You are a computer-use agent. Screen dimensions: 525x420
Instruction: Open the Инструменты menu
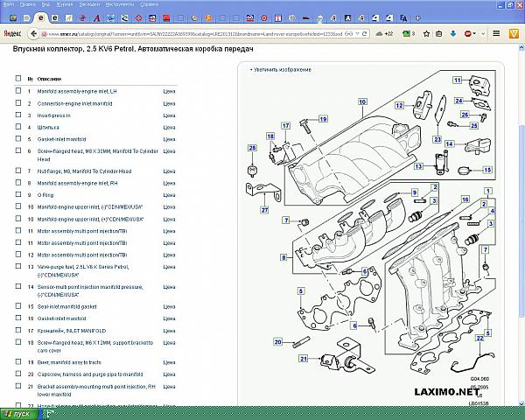point(120,4)
